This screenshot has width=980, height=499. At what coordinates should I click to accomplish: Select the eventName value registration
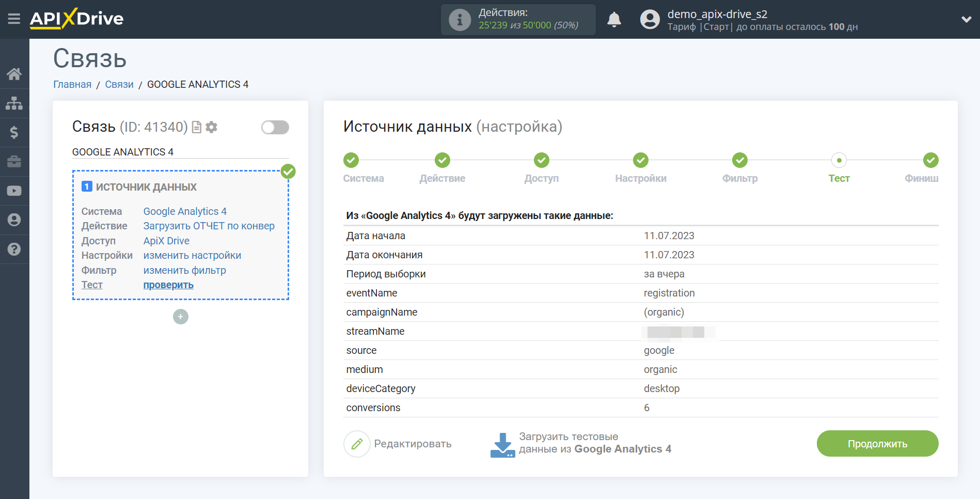669,293
